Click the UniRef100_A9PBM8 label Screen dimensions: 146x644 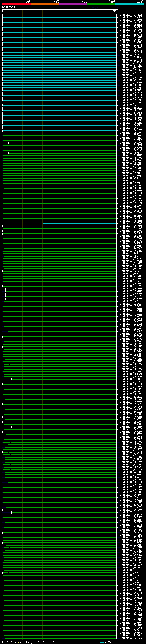point(131,221)
